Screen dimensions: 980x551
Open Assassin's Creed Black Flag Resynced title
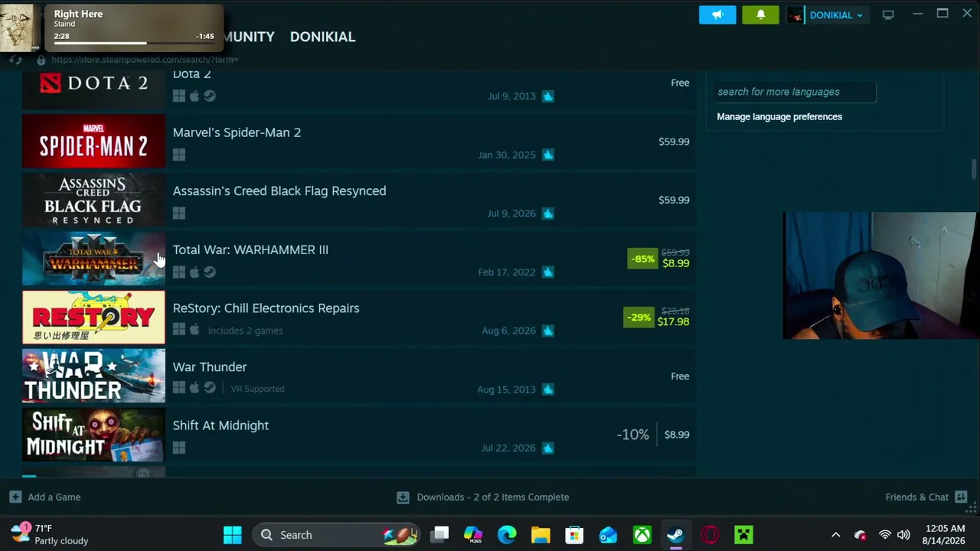click(x=279, y=191)
